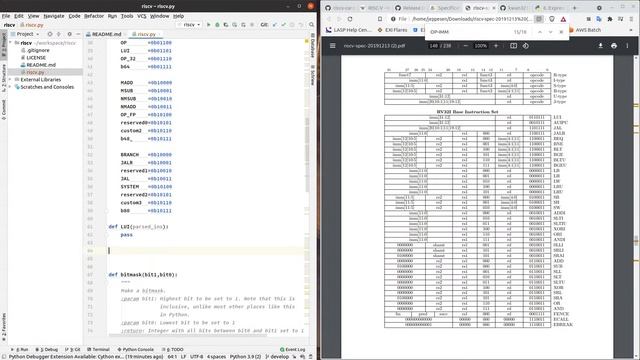Open PyCharm Search Everywhere magnifier icon
This screenshot has width=640, height=360.
coord(311,25)
